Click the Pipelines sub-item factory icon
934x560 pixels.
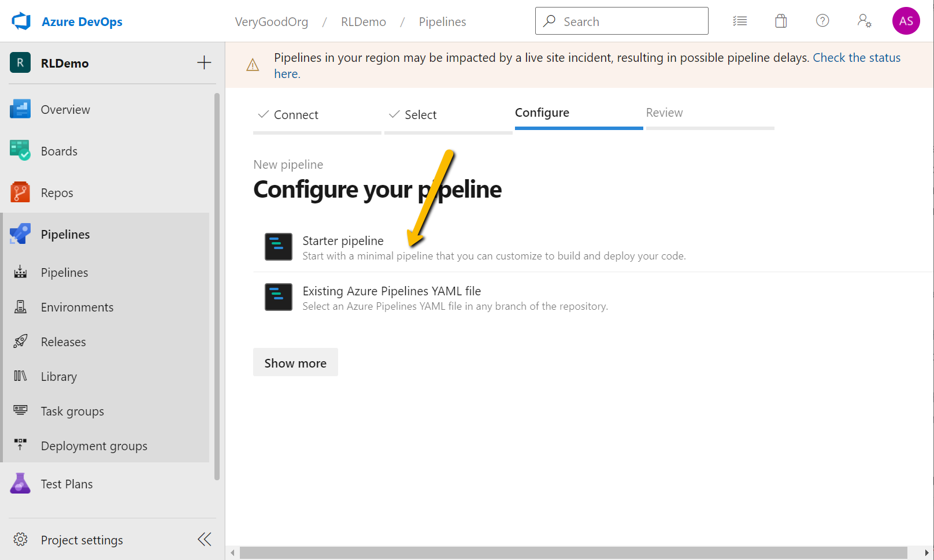click(20, 272)
